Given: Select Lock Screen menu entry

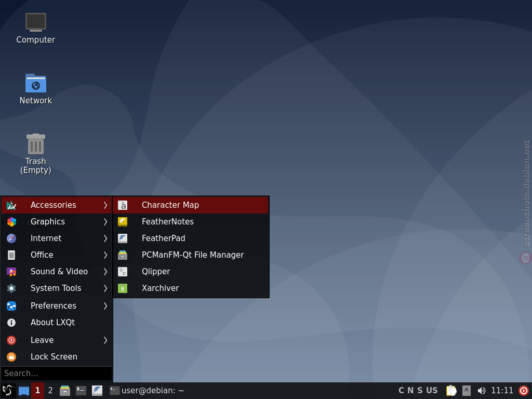Looking at the screenshot, I should (57, 356).
